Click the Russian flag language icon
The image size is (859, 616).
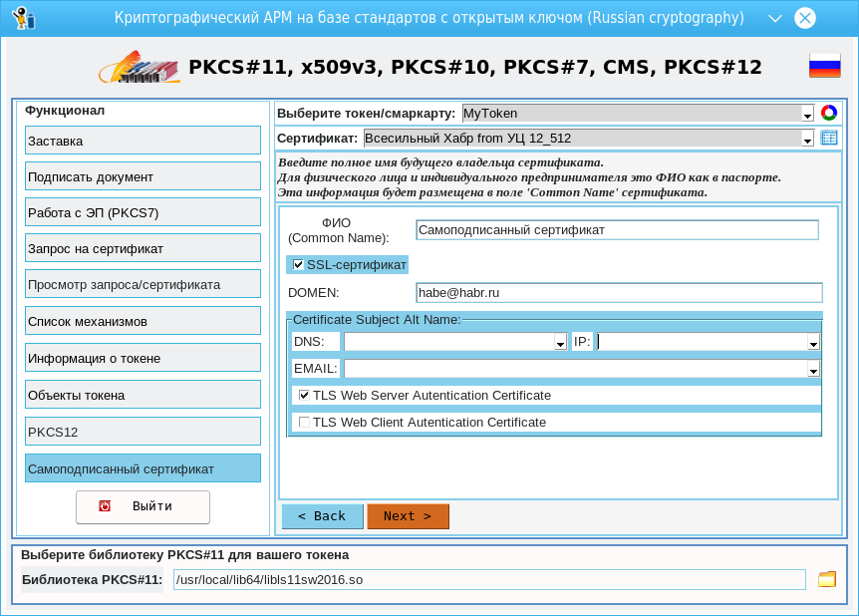click(x=824, y=65)
